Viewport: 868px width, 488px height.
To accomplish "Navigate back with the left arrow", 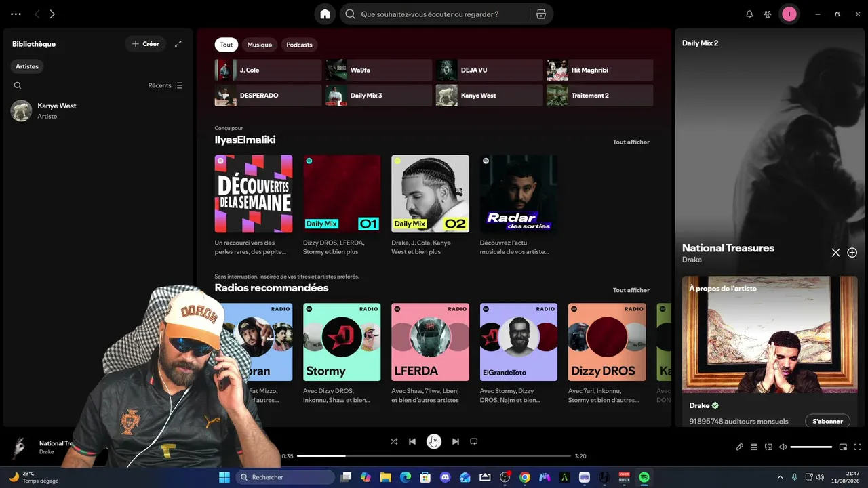I will (x=37, y=14).
